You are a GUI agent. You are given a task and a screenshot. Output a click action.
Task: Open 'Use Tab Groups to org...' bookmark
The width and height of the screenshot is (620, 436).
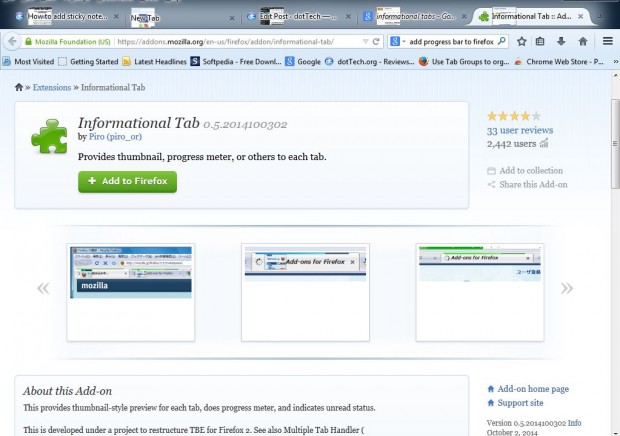click(464, 62)
